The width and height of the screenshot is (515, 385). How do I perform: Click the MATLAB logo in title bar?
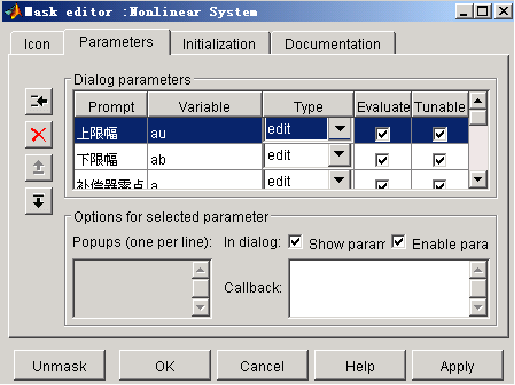pos(13,11)
